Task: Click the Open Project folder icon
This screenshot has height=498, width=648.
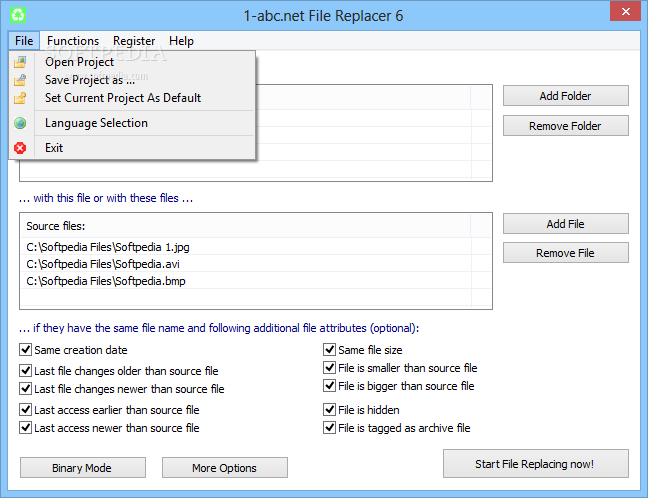Action: tap(20, 62)
